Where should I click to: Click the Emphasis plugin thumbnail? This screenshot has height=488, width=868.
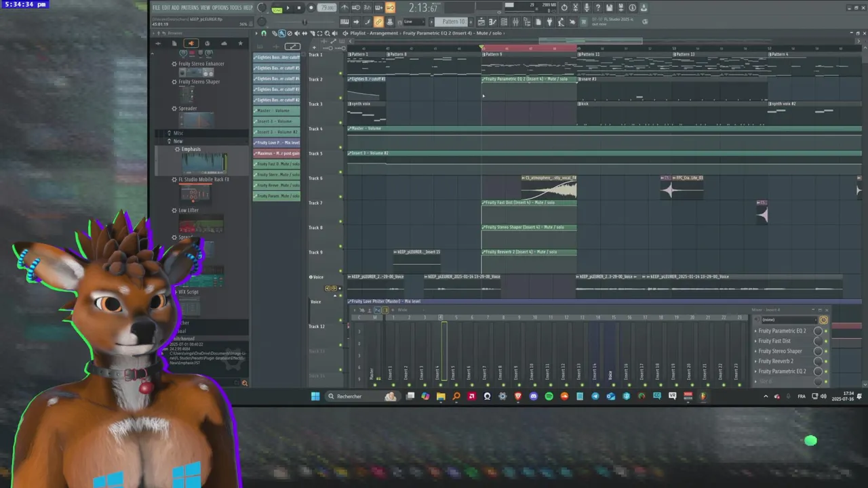[x=204, y=163]
